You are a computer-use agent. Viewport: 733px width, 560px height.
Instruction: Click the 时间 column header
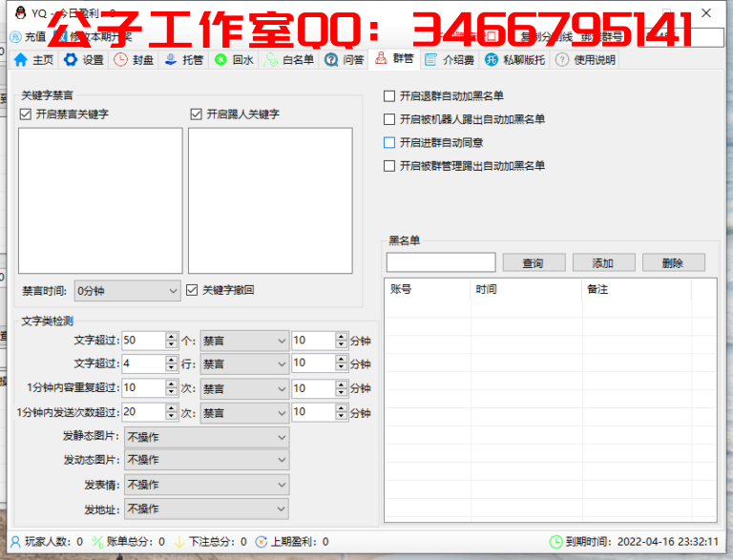pos(527,289)
